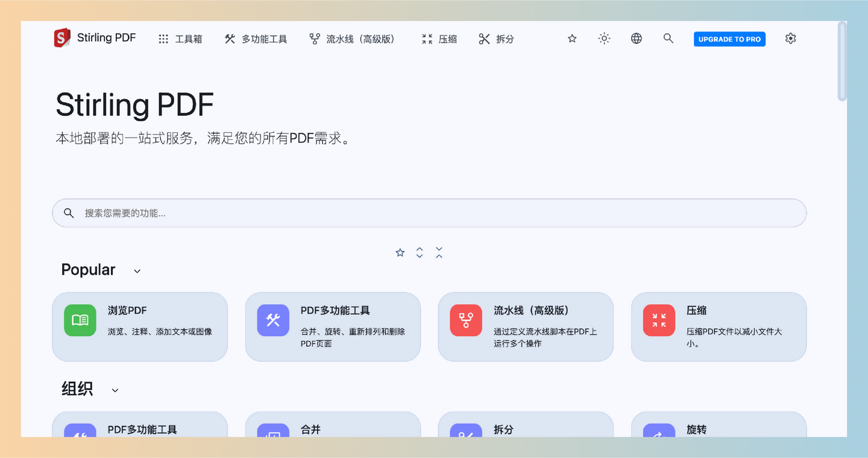Click the 旋转 card icon
The height and width of the screenshot is (458, 868).
pos(659,431)
